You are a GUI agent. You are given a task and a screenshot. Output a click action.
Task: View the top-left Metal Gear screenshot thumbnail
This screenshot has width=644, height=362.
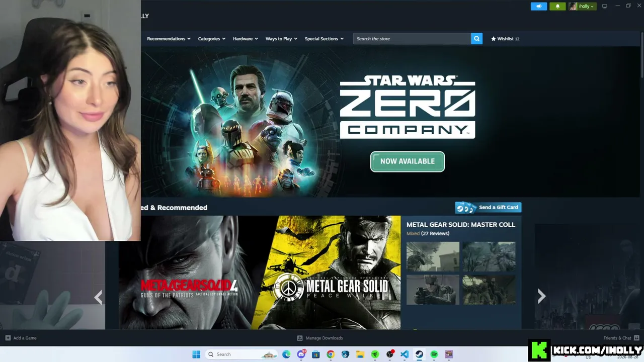point(433,256)
